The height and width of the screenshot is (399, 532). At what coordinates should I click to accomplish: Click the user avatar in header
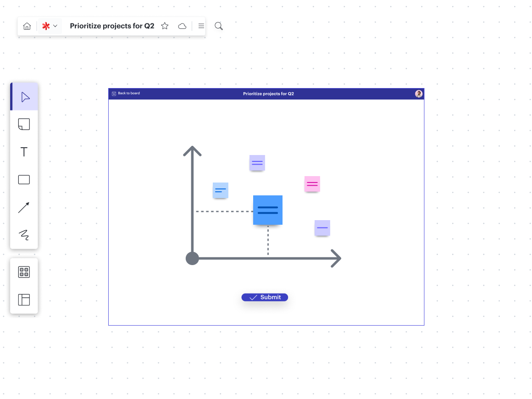point(418,94)
